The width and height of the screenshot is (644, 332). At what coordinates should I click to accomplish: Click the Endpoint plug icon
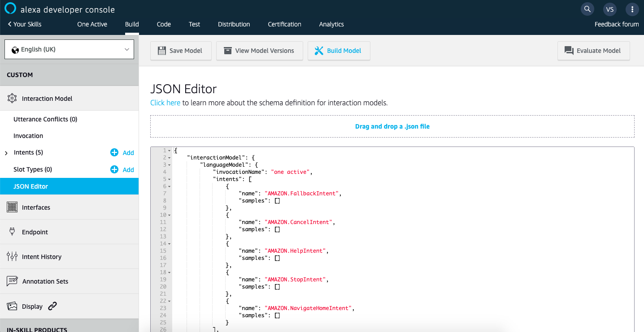click(x=12, y=232)
